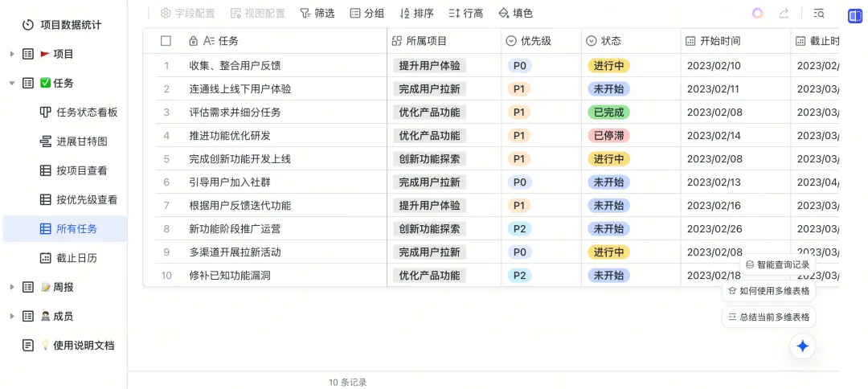
Task: Open the 填色 fill color tool
Action: [x=515, y=14]
